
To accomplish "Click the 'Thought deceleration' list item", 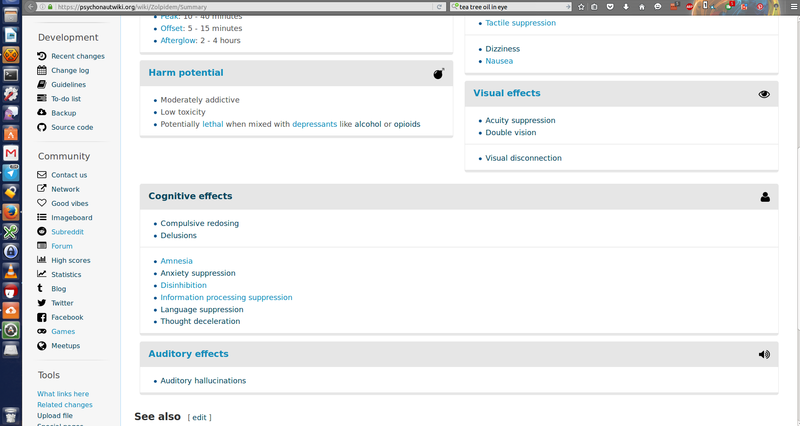I will (200, 321).
